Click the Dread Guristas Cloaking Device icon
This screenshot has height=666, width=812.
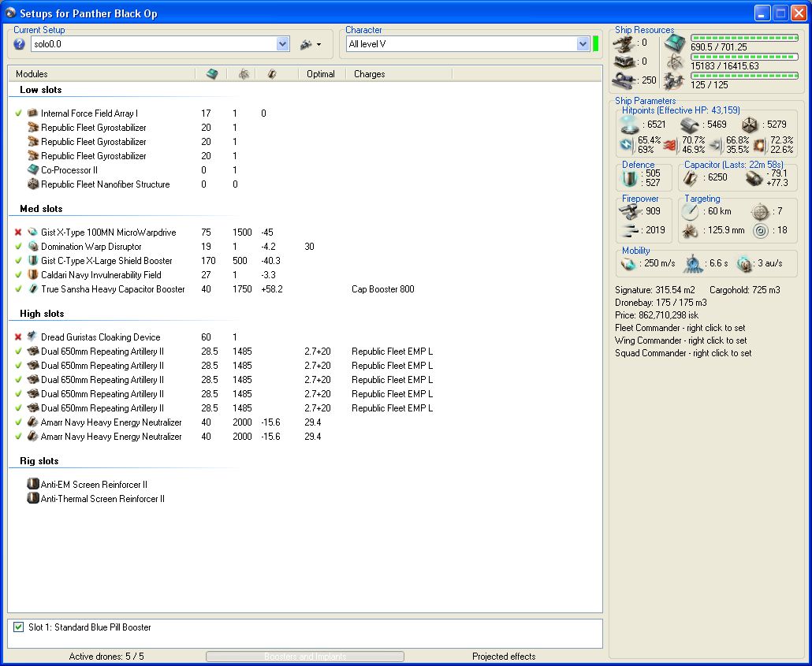coord(33,337)
